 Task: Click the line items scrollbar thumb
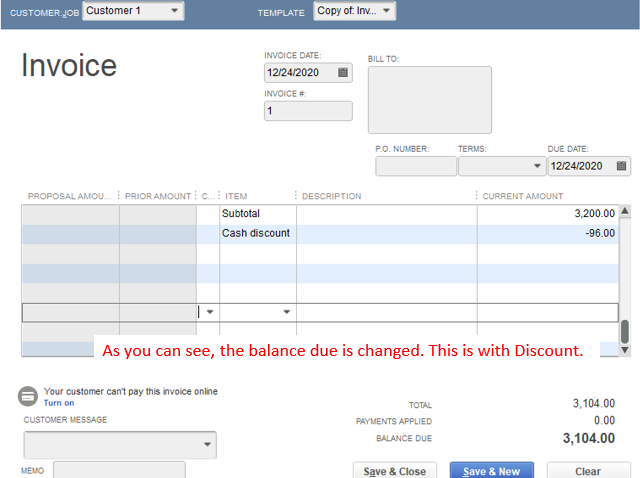click(624, 331)
